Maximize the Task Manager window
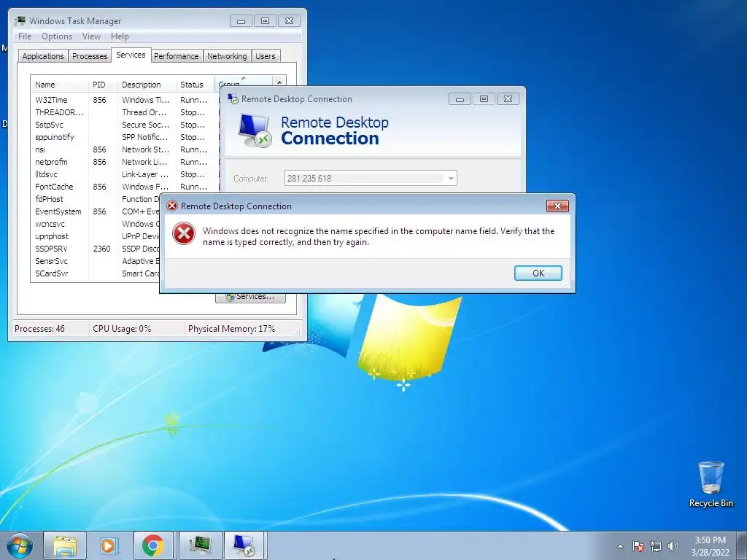This screenshot has width=747, height=560. (265, 21)
